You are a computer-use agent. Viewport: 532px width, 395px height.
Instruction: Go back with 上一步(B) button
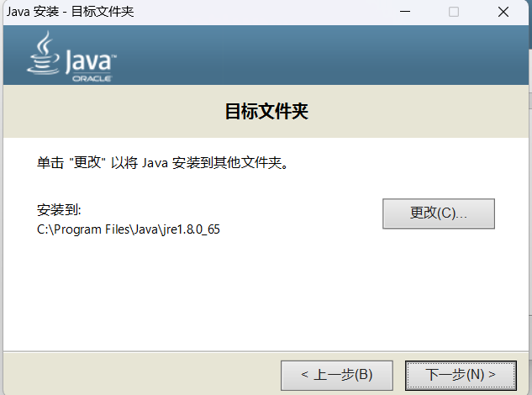(x=337, y=376)
